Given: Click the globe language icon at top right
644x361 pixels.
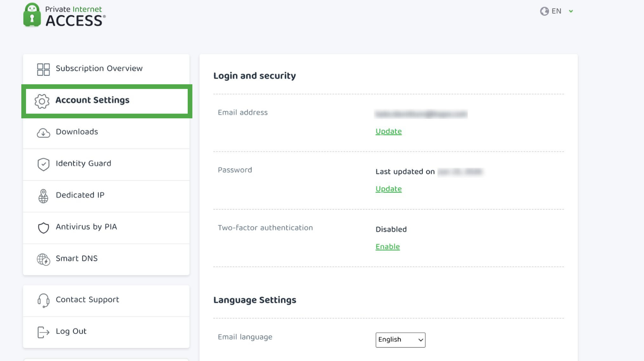Looking at the screenshot, I should click(x=544, y=11).
